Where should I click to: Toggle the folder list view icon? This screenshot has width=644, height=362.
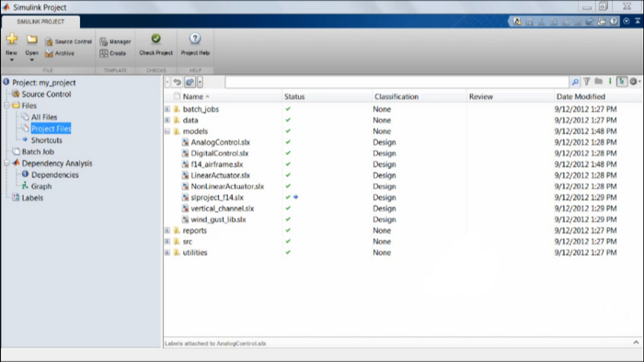click(x=598, y=82)
